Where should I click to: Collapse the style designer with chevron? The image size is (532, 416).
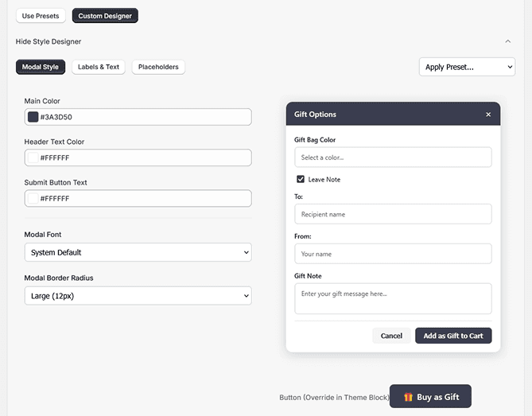coord(508,41)
